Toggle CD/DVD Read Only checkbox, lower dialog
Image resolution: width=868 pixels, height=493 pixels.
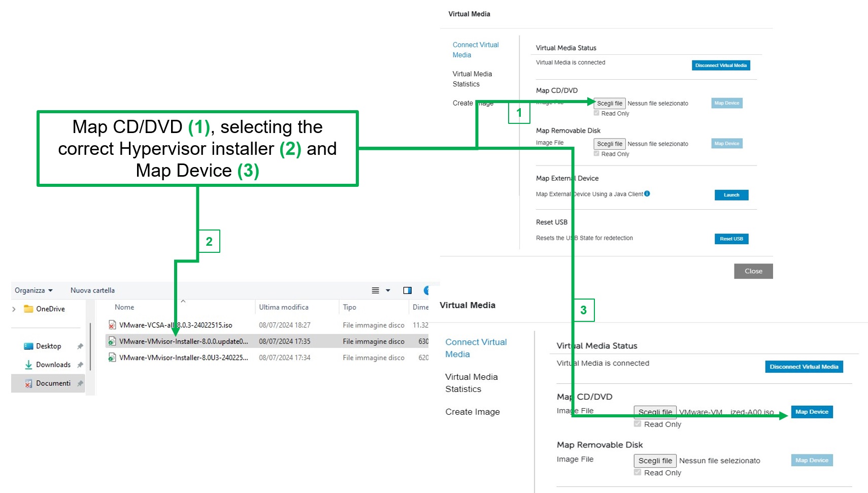click(638, 424)
